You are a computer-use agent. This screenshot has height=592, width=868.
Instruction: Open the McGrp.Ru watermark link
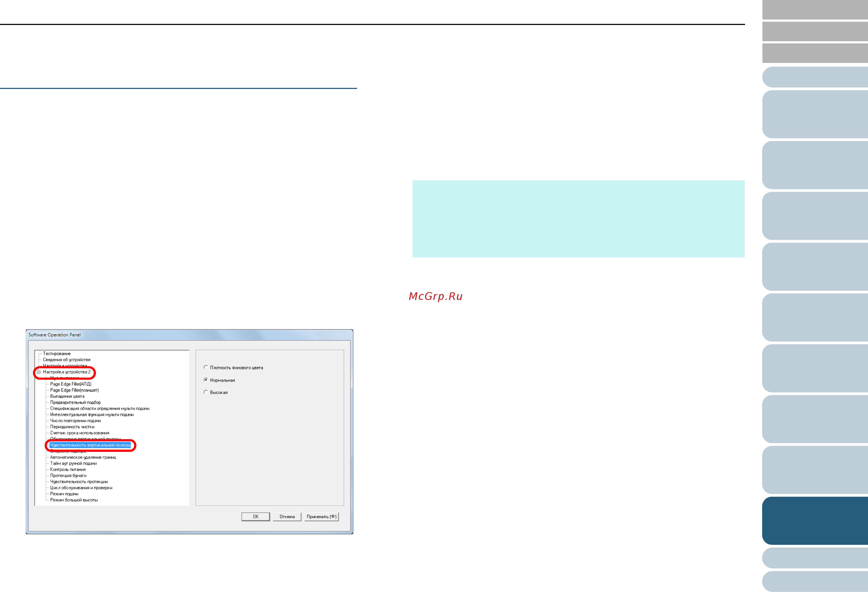436,296
